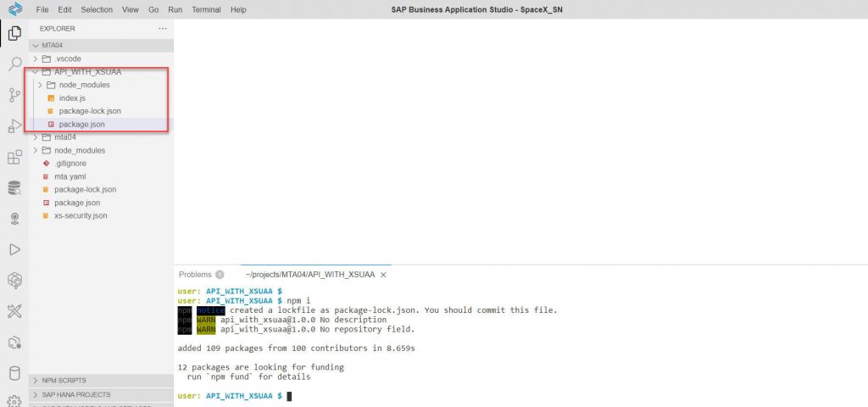
Task: Switch to the Problems tab
Action: [x=196, y=275]
